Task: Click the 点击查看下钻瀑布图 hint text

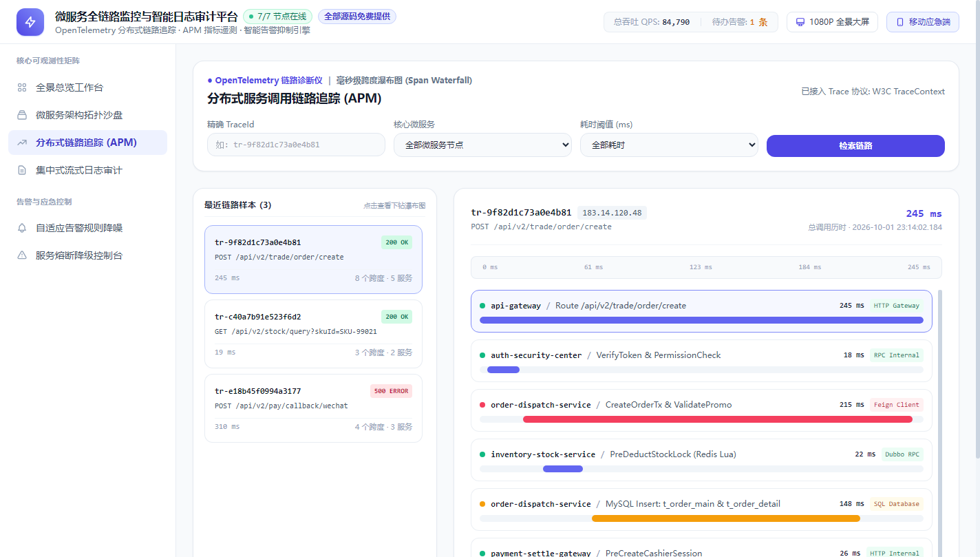Action: [394, 206]
